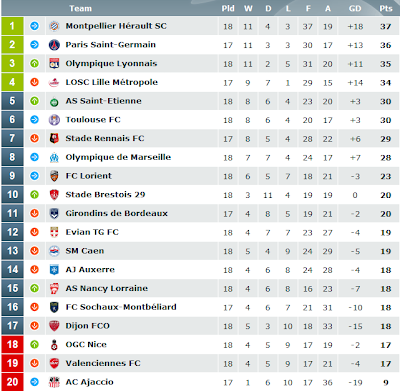
Task: Click the OGC Nice club crest
Action: pyautogui.click(x=54, y=345)
